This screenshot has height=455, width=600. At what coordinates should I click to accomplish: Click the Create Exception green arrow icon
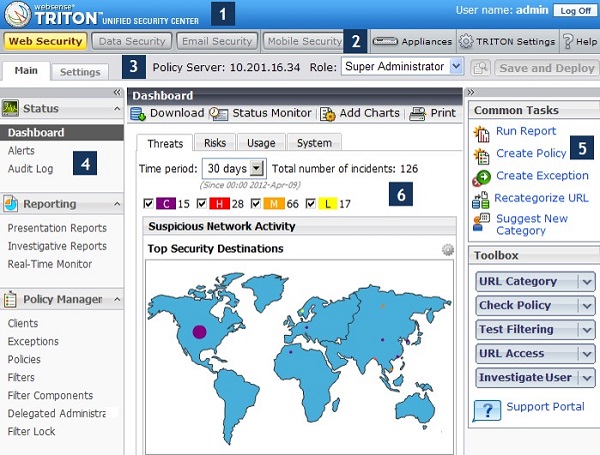(x=481, y=178)
